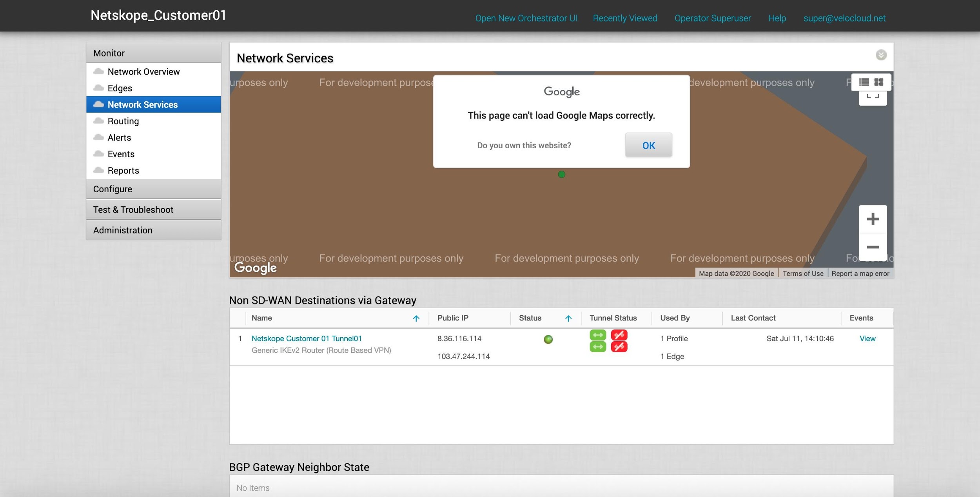Toggle the Name column sort arrow
Screen dimensions: 980x497
point(416,318)
